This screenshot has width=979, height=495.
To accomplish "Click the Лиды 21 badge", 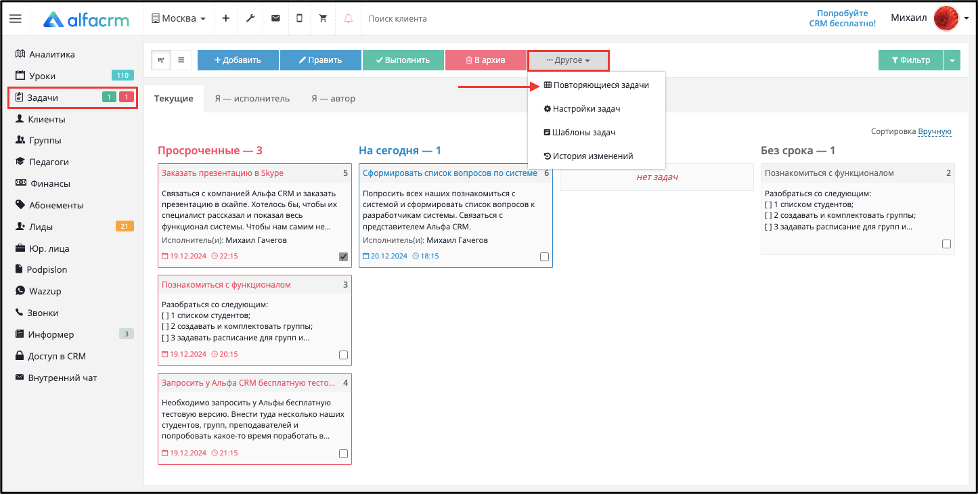I will 124,226.
